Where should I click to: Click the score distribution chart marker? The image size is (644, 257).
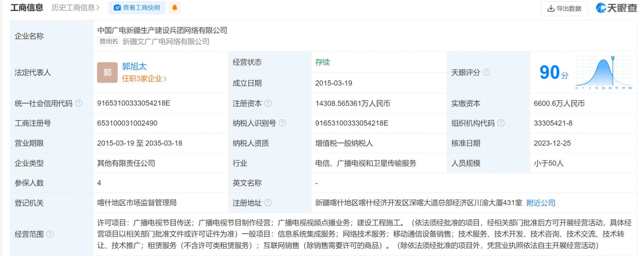pyautogui.click(x=613, y=58)
